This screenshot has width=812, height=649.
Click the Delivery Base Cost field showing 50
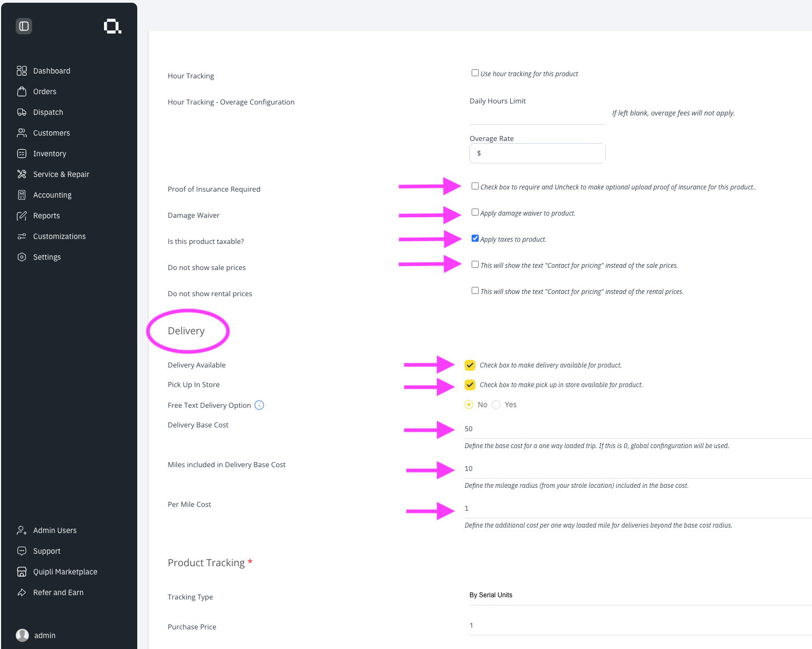[638, 429]
